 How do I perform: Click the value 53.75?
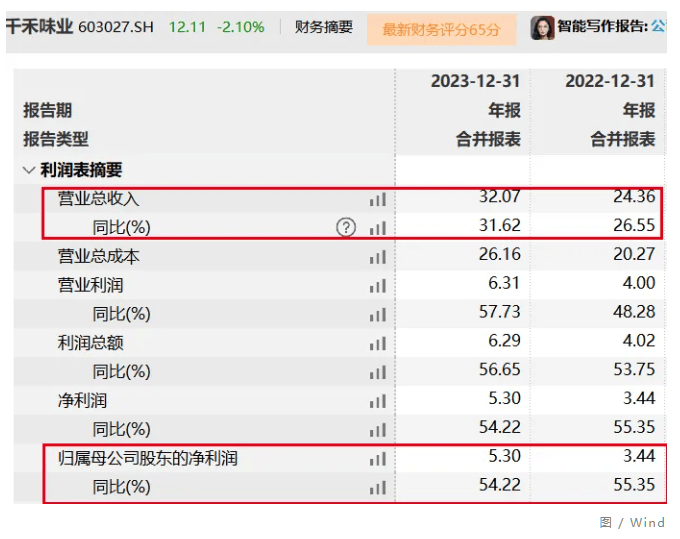(x=634, y=369)
